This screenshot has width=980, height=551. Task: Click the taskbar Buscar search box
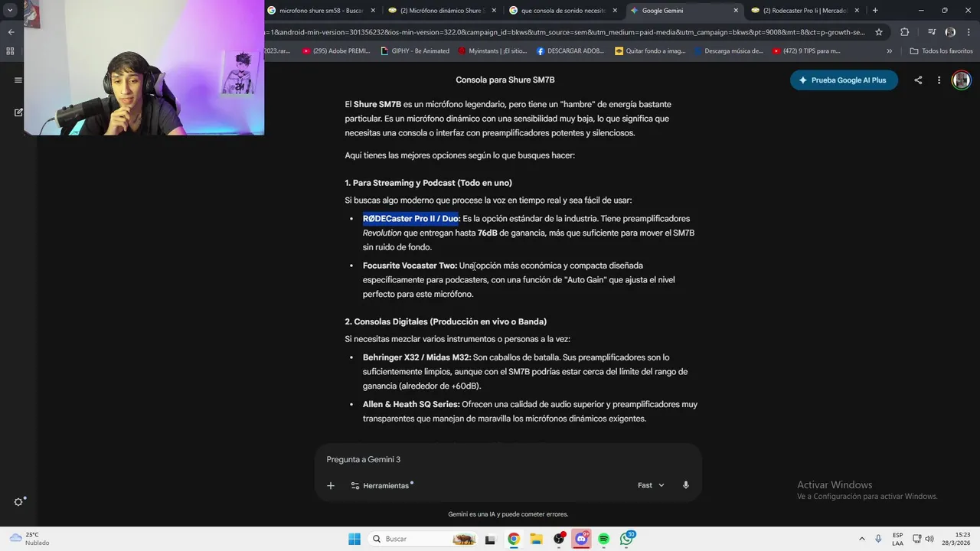[x=423, y=539]
